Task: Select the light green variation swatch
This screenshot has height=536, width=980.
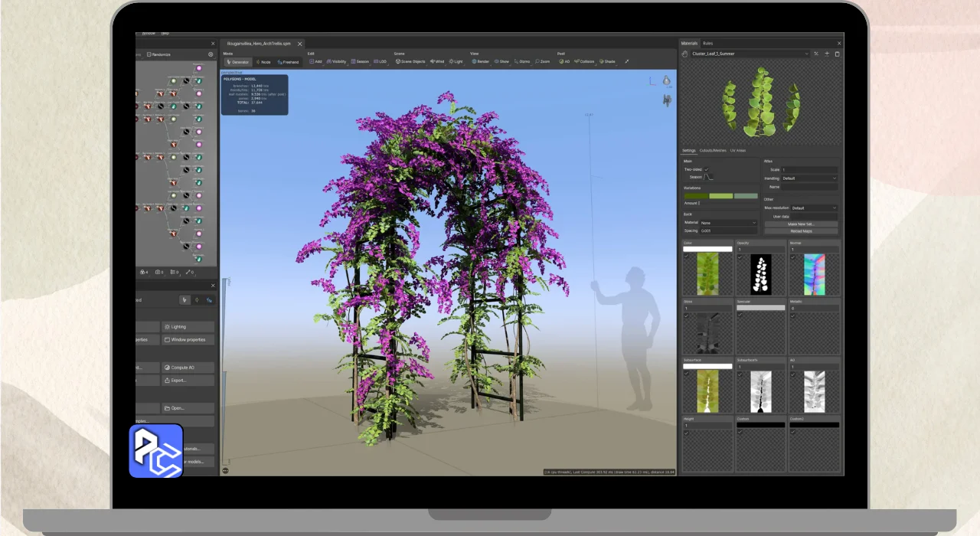Action: click(x=721, y=196)
